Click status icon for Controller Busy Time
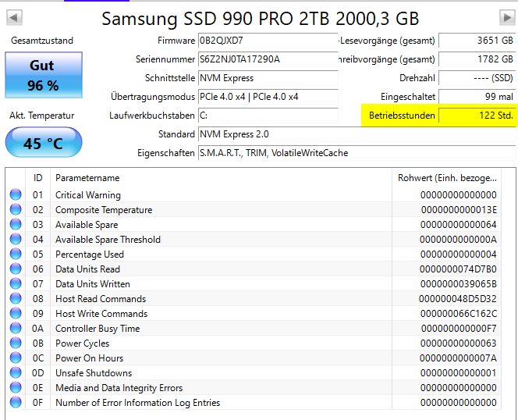 point(16,329)
